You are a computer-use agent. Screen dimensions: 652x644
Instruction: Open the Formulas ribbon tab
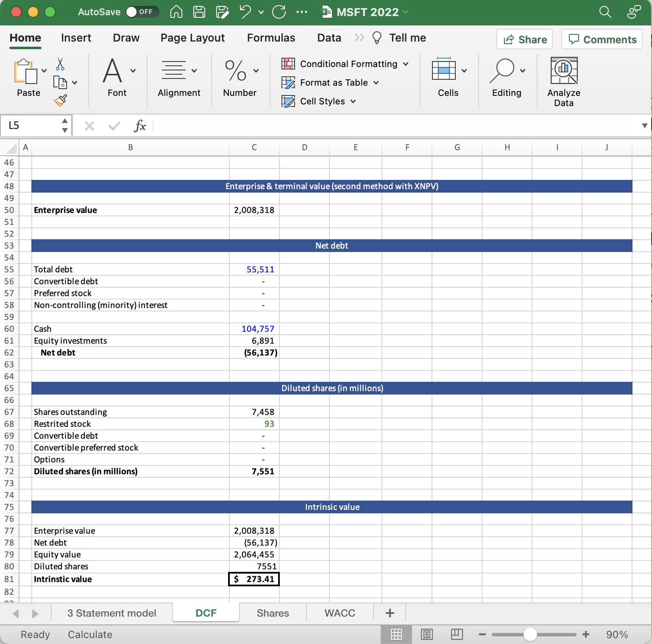(271, 38)
